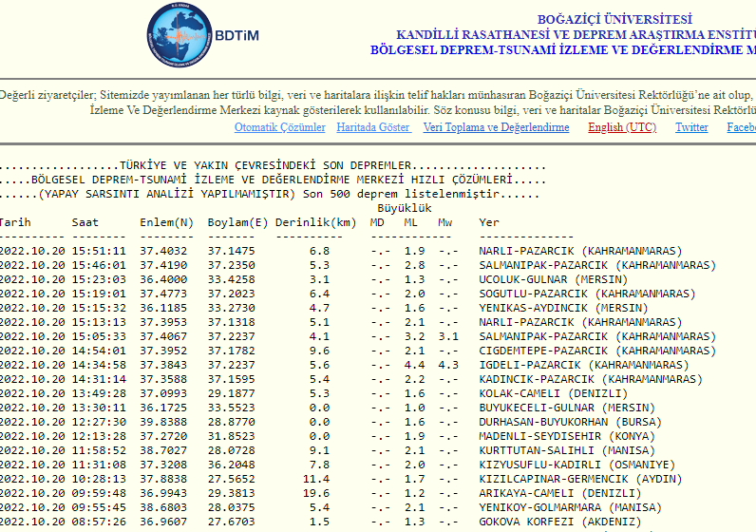Click UCOLUK-GULNAR (MERSIN) location
This screenshot has height=532, width=756.
(x=554, y=279)
